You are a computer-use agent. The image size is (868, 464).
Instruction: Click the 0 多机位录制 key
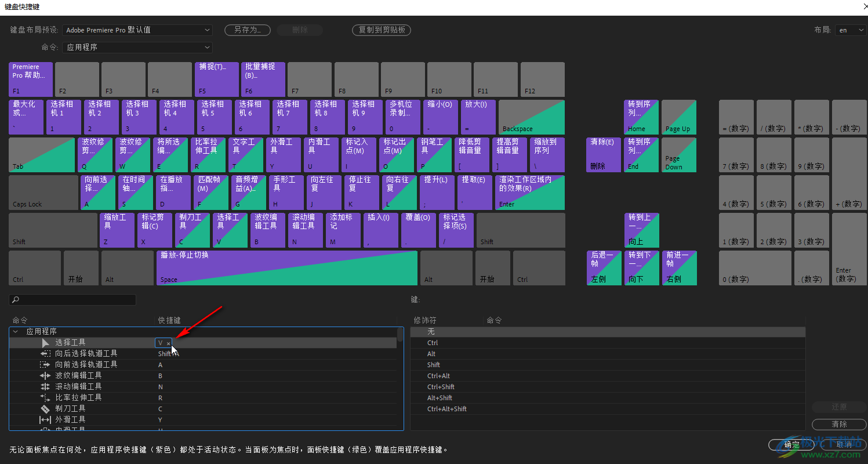tap(403, 117)
